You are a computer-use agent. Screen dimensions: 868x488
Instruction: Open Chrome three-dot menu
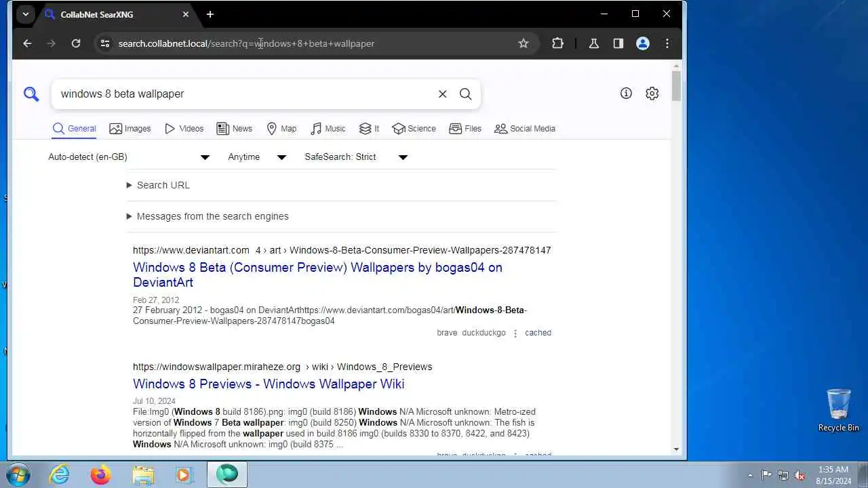tap(667, 43)
